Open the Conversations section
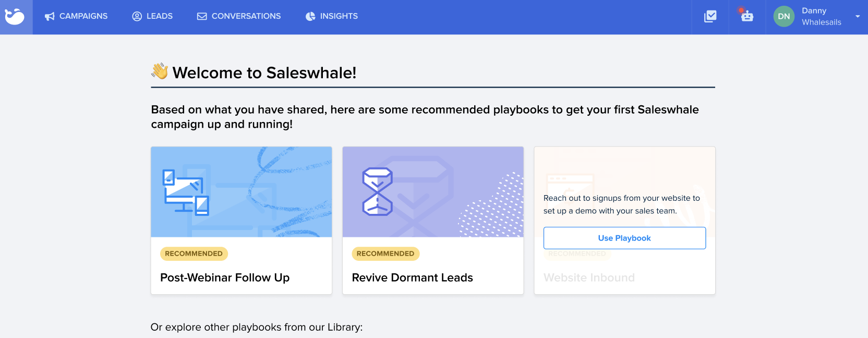868x338 pixels. pyautogui.click(x=239, y=17)
